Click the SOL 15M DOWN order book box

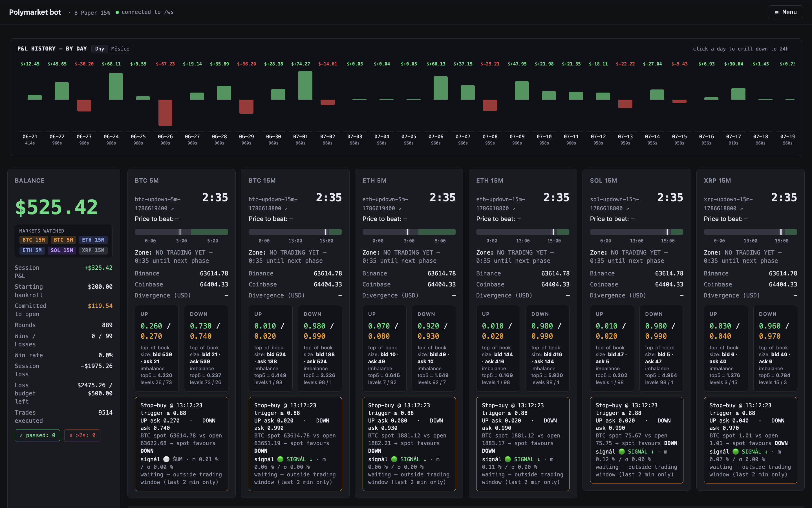[661, 348]
